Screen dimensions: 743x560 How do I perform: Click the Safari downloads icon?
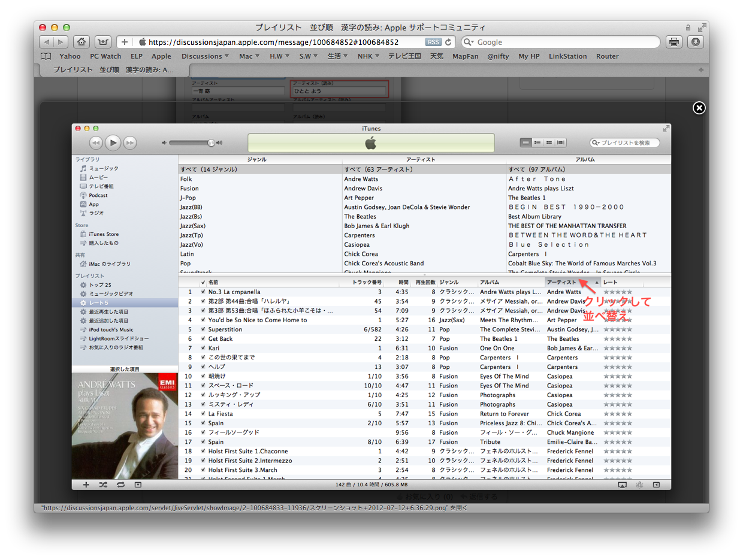pos(695,42)
